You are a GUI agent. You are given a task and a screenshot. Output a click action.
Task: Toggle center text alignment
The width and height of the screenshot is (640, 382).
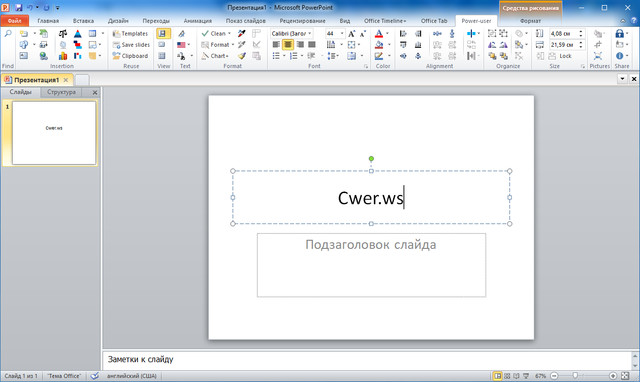(x=288, y=45)
